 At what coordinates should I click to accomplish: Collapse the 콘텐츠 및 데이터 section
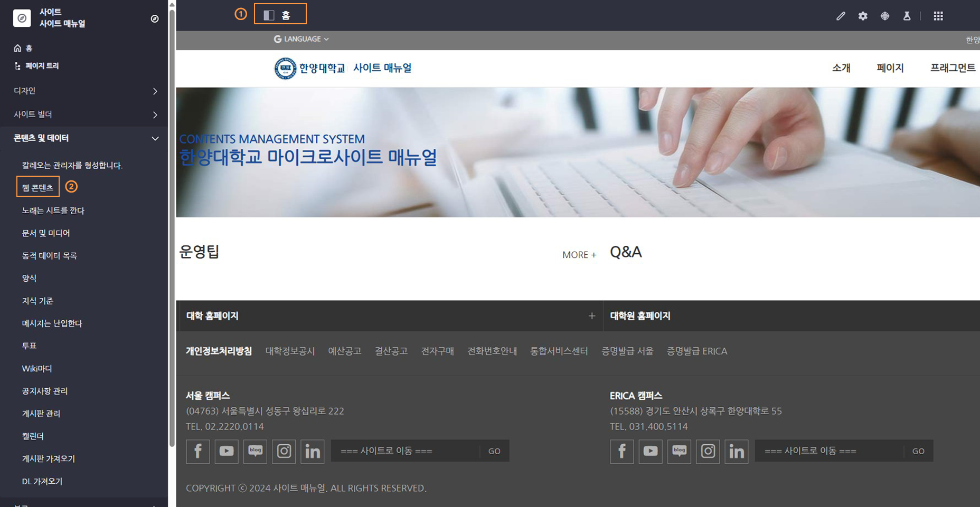[x=84, y=138]
